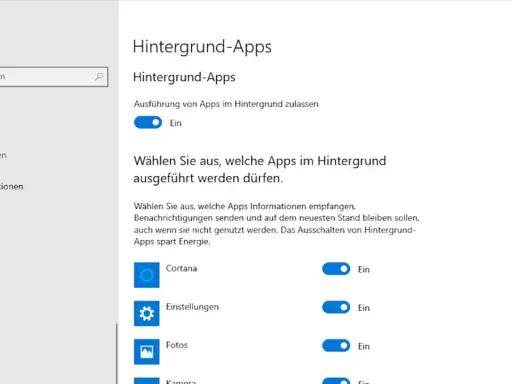Click 'Ausführung von Apps im Hintergrund zulassen' label

point(226,104)
